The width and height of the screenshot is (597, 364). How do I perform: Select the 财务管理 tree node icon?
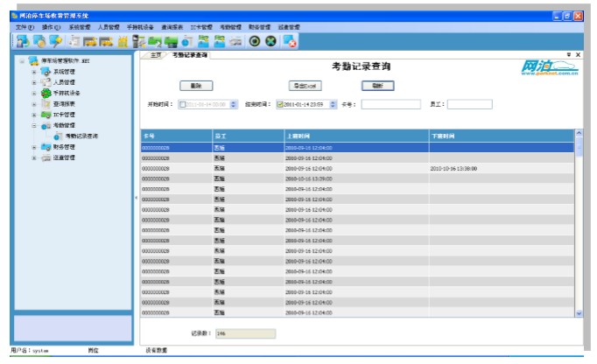point(46,147)
